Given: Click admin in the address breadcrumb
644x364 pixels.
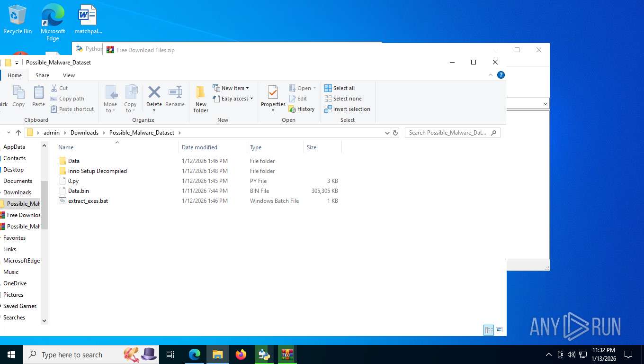Looking at the screenshot, I should click(x=52, y=133).
